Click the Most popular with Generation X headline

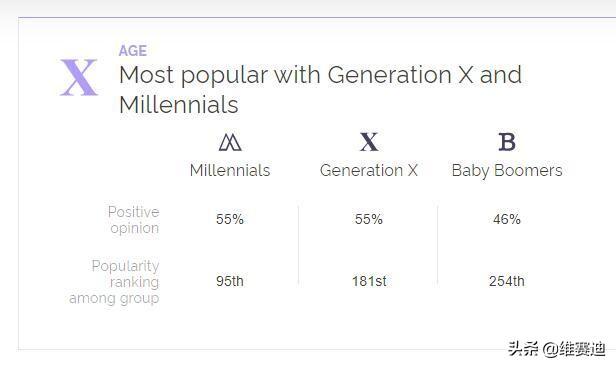[x=320, y=90]
